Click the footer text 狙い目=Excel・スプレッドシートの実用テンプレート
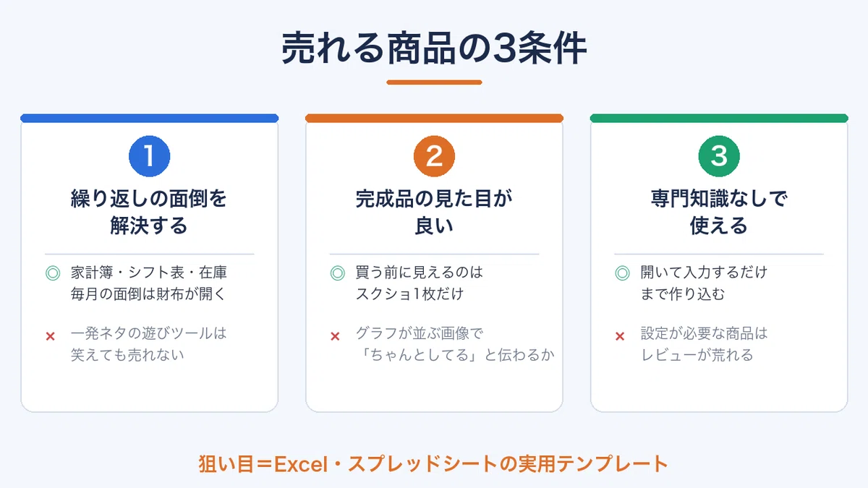Screen dimensions: 868x488 point(433,463)
